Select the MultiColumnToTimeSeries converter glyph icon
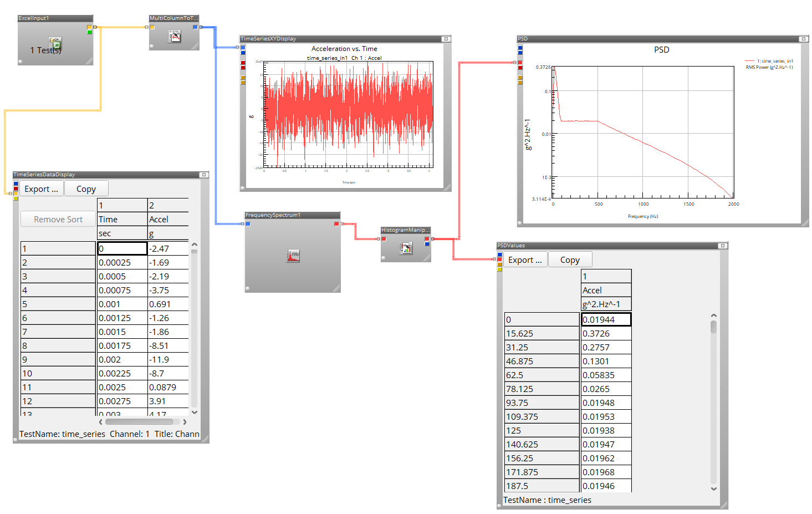The height and width of the screenshot is (514, 812). coord(173,37)
